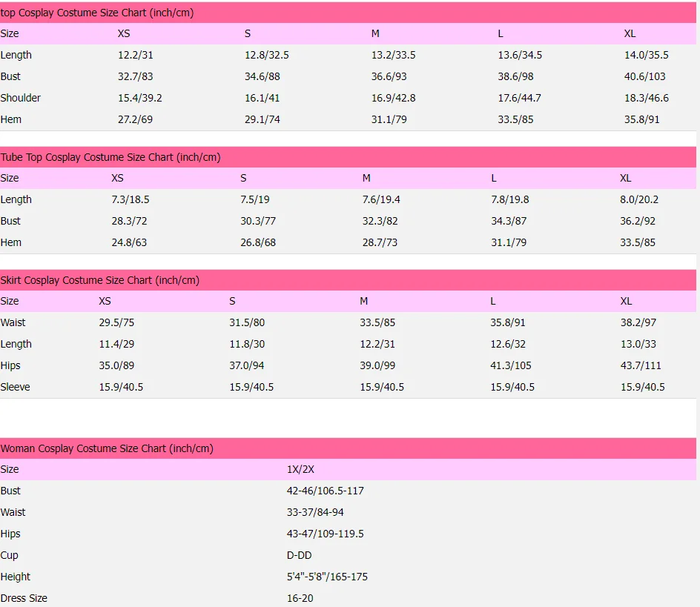Select the 'Tube Top Cosplay Costume Size Chart' heading

[x=110, y=157]
